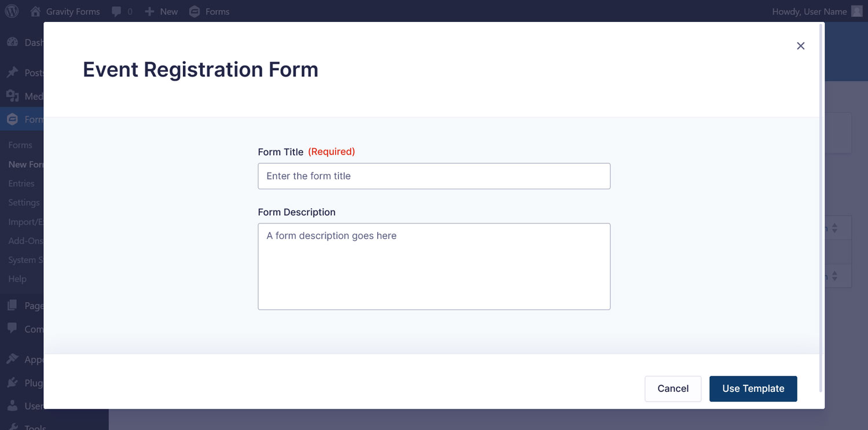Screen dimensions: 868x430
Task: Select the Dashboard sidebar icon
Action: (x=12, y=42)
